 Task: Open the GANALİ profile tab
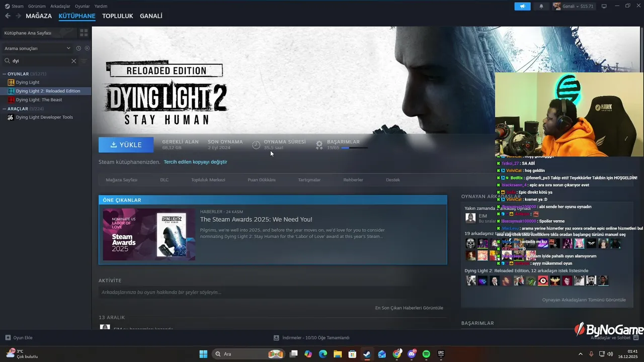pyautogui.click(x=151, y=16)
